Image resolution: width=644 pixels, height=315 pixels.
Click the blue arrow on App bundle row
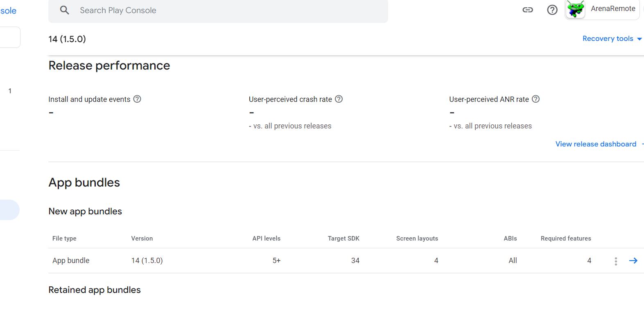coord(633,261)
